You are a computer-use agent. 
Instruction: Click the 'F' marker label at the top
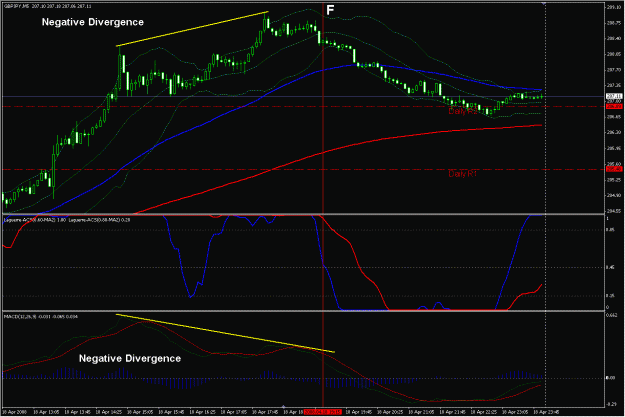click(x=330, y=10)
